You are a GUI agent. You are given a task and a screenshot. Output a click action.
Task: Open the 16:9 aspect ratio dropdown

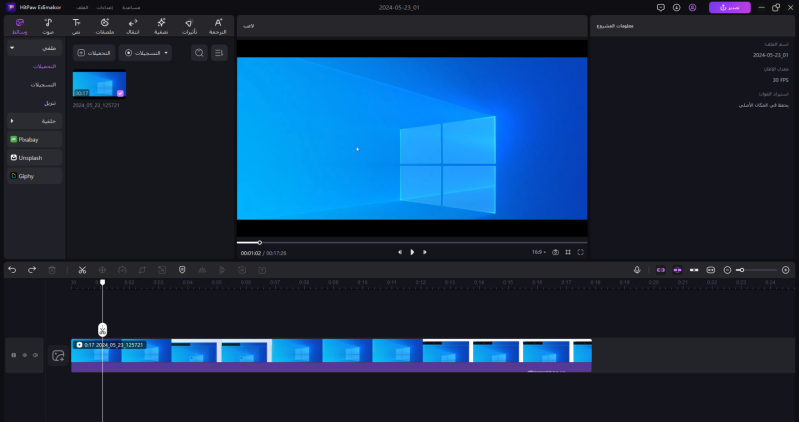(x=539, y=252)
